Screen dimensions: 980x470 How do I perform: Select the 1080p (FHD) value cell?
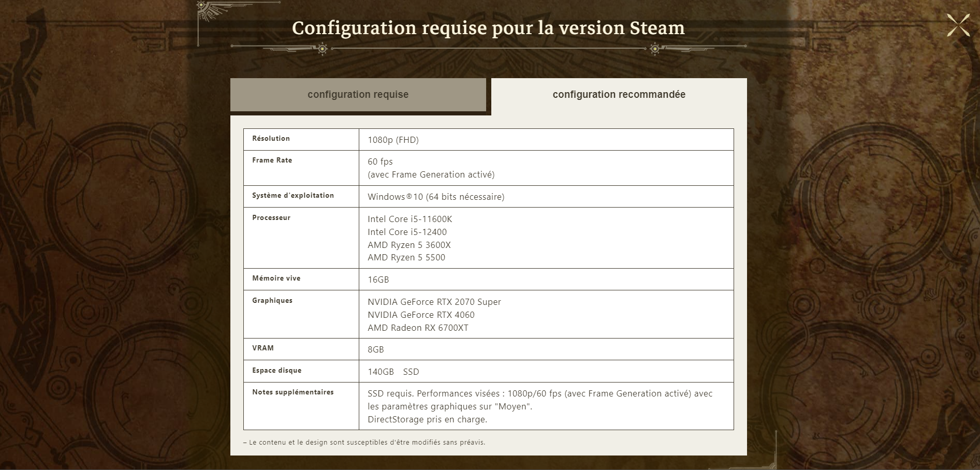tap(393, 139)
